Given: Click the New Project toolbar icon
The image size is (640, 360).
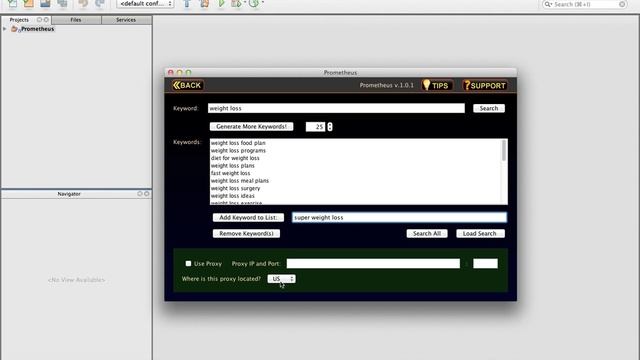Looking at the screenshot, I should (29, 4).
